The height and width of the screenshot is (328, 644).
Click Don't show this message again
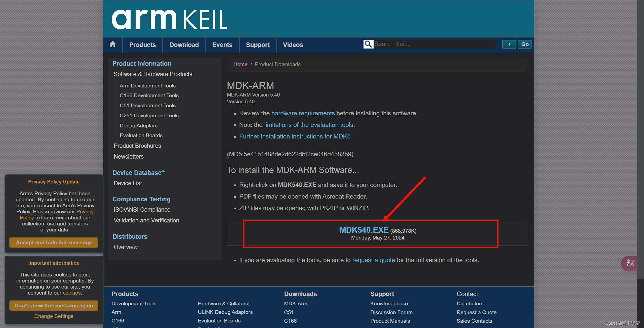pos(54,306)
